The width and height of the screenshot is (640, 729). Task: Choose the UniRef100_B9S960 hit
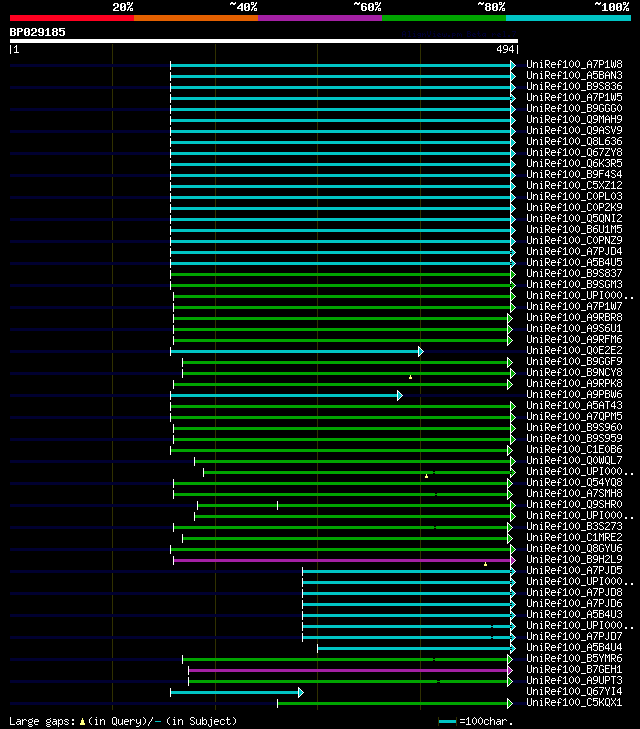click(574, 427)
